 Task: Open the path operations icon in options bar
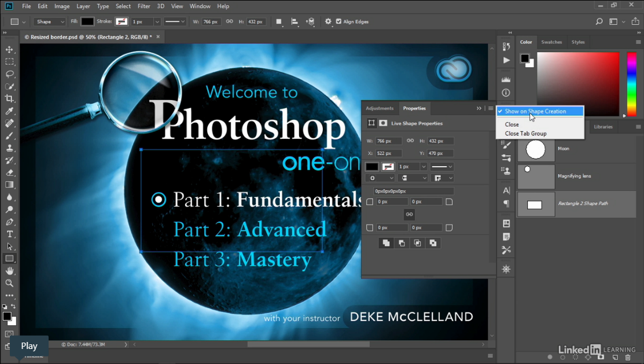pos(279,22)
